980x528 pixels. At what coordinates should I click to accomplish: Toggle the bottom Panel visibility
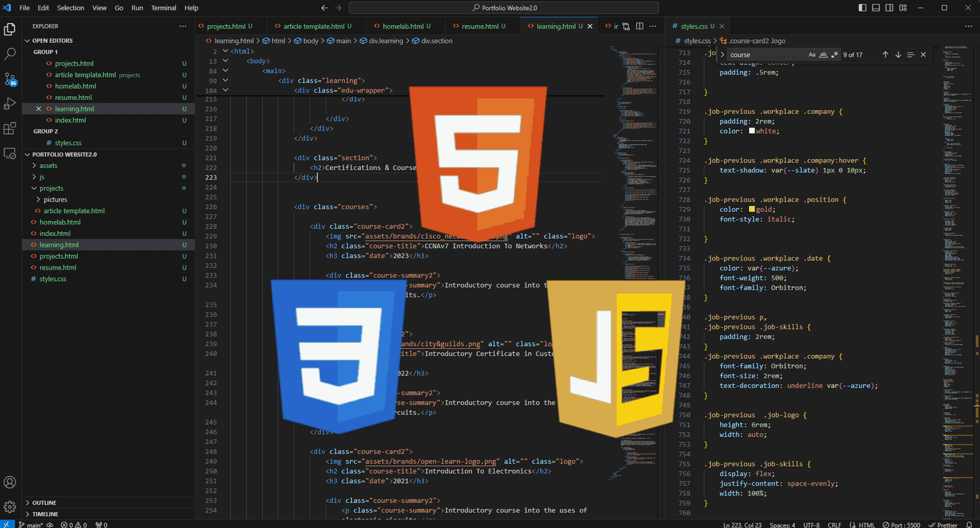pos(876,8)
